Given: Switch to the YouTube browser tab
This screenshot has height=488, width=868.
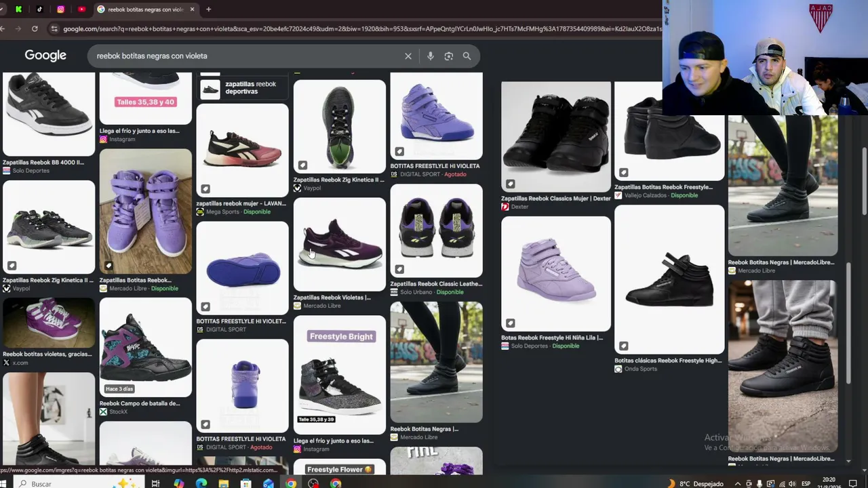Looking at the screenshot, I should pyautogui.click(x=81, y=9).
